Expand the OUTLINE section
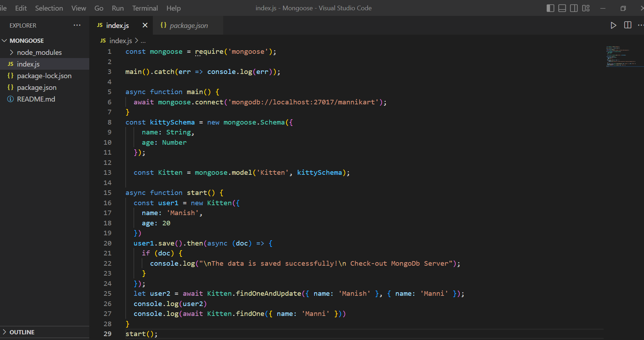Image resolution: width=644 pixels, height=340 pixels. (5, 332)
